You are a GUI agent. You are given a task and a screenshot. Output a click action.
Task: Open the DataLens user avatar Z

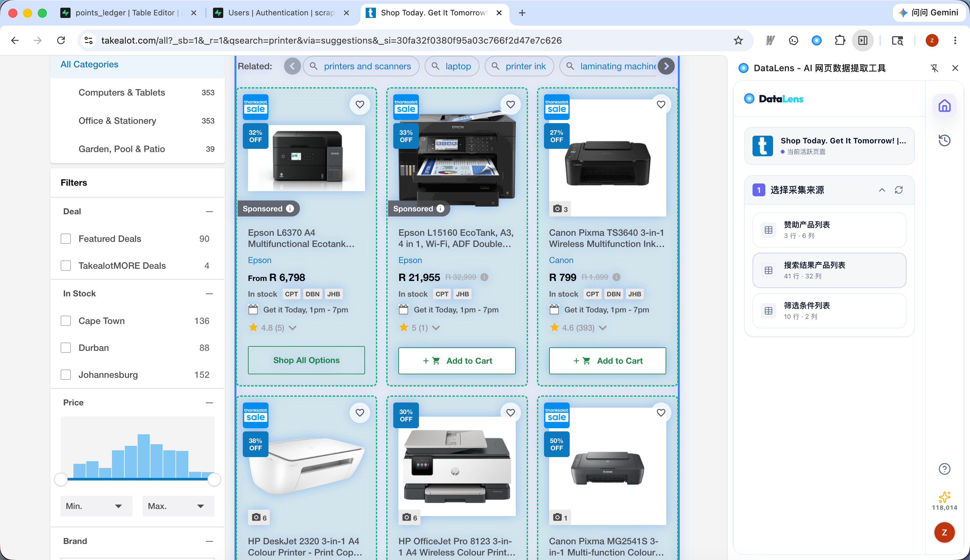944,532
